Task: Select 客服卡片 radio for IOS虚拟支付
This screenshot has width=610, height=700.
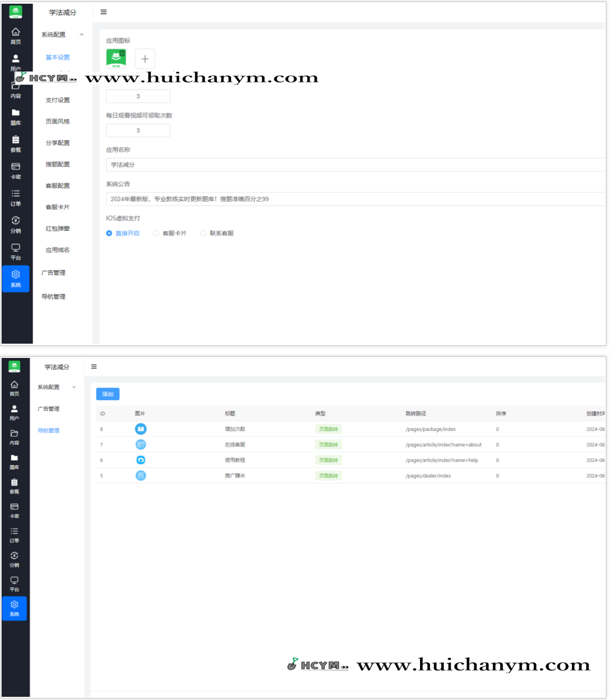Action: tap(156, 233)
